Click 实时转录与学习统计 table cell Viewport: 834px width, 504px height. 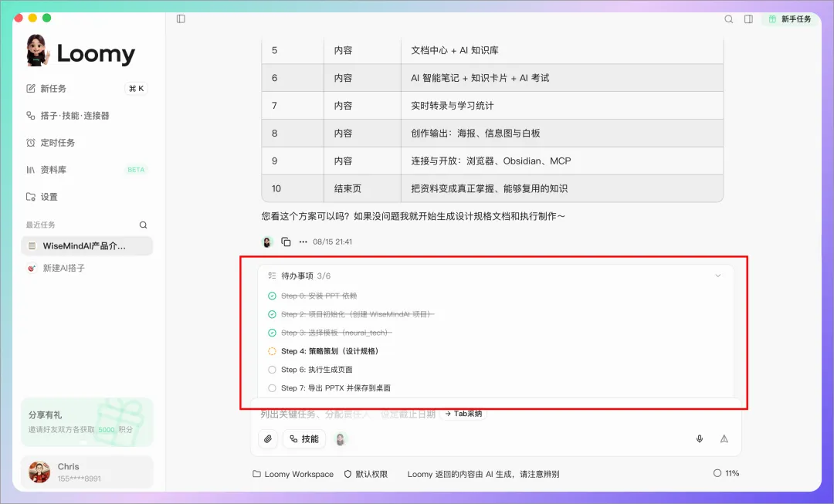561,106
